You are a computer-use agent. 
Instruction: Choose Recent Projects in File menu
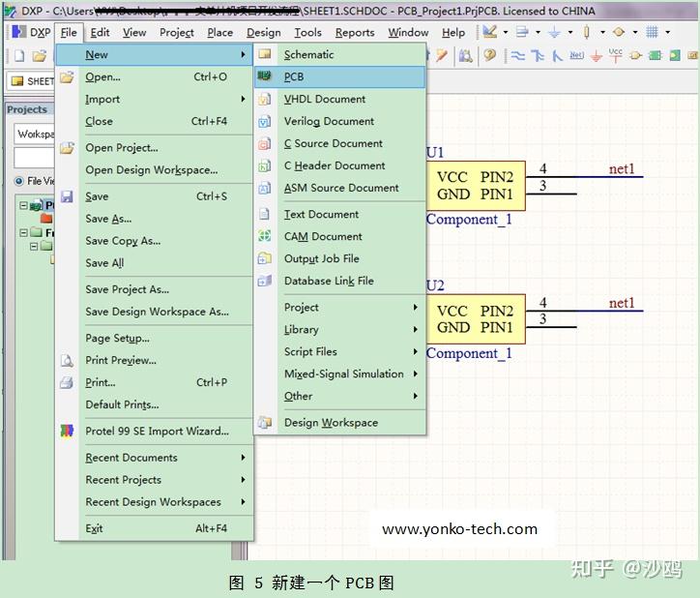(x=155, y=480)
